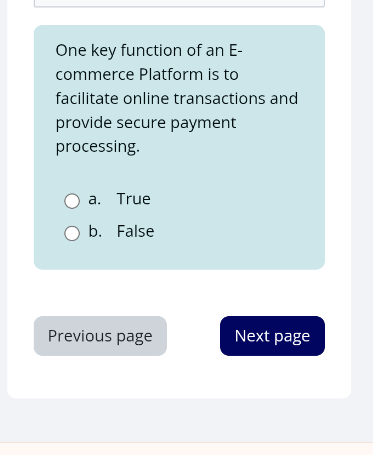Screen dimensions: 373x455
Task: Click the 'False' answer label text
Action: (135, 231)
